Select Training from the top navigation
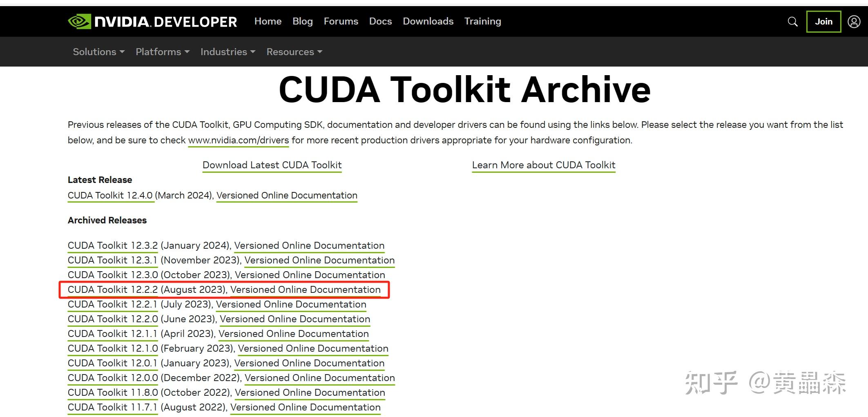This screenshot has width=868, height=417. tap(482, 21)
